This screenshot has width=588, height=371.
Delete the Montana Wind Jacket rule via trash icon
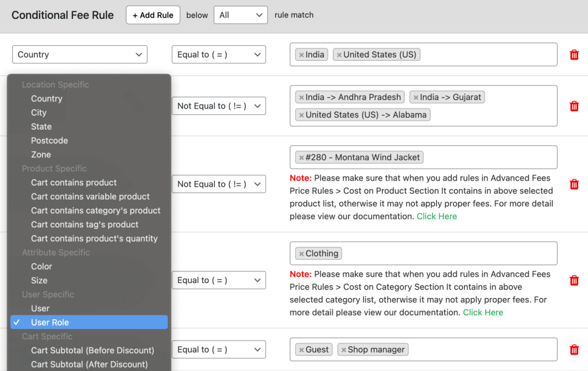click(574, 184)
